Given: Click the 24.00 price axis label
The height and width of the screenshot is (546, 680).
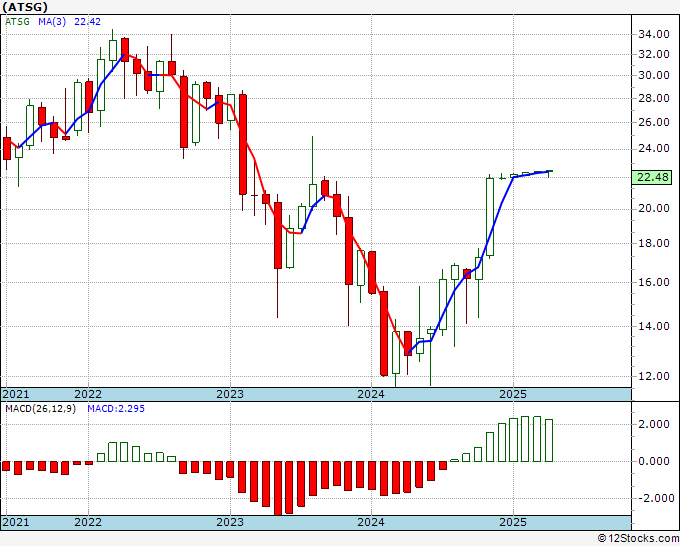Looking at the screenshot, I should coord(654,148).
